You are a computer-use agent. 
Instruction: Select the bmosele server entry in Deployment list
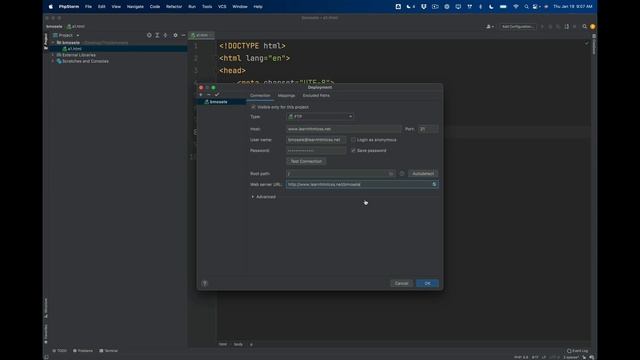[x=221, y=102]
